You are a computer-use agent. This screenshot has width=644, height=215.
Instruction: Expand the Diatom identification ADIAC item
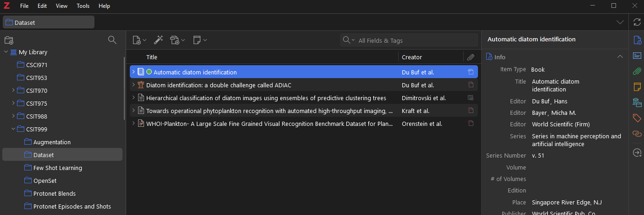(133, 85)
